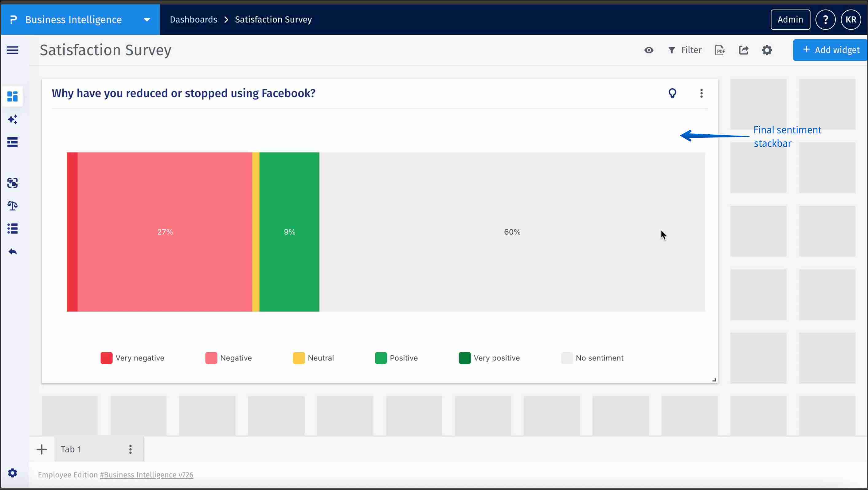Open the list view icon in the sidebar
This screenshot has width=868, height=490.
[x=13, y=229]
